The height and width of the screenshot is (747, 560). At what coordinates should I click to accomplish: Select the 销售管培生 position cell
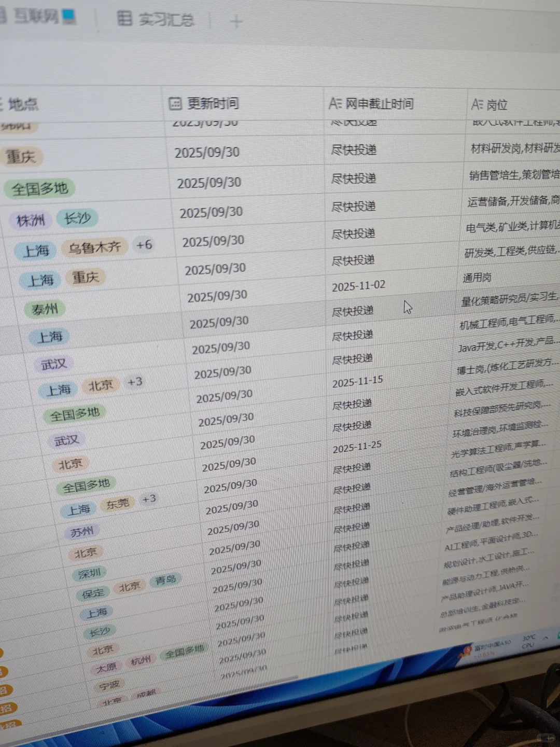(x=514, y=175)
